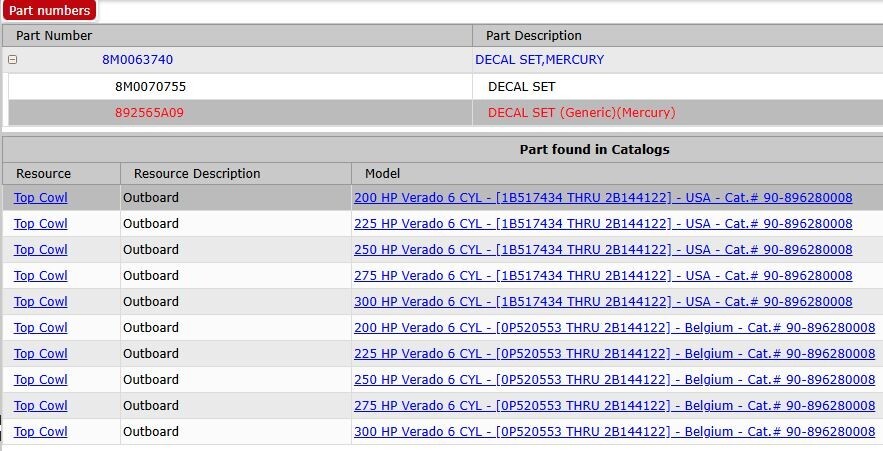Click the DECAL SET,MERCURY description
The width and height of the screenshot is (883, 451).
click(x=539, y=60)
